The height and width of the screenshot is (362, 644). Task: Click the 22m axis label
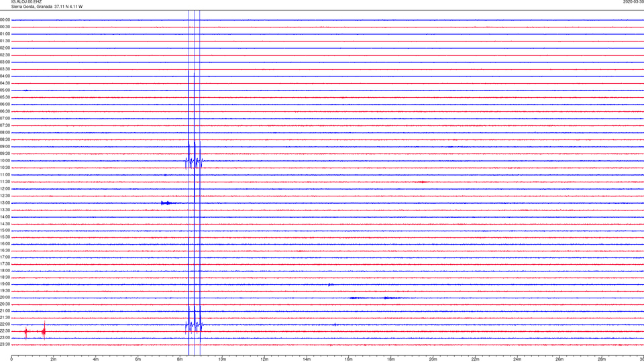(x=475, y=359)
